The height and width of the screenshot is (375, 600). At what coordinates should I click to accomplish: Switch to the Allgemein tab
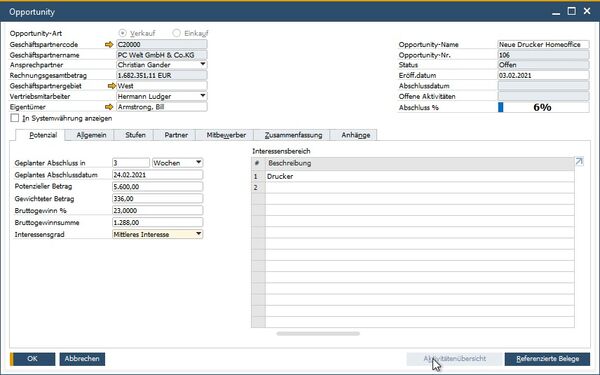pos(91,135)
